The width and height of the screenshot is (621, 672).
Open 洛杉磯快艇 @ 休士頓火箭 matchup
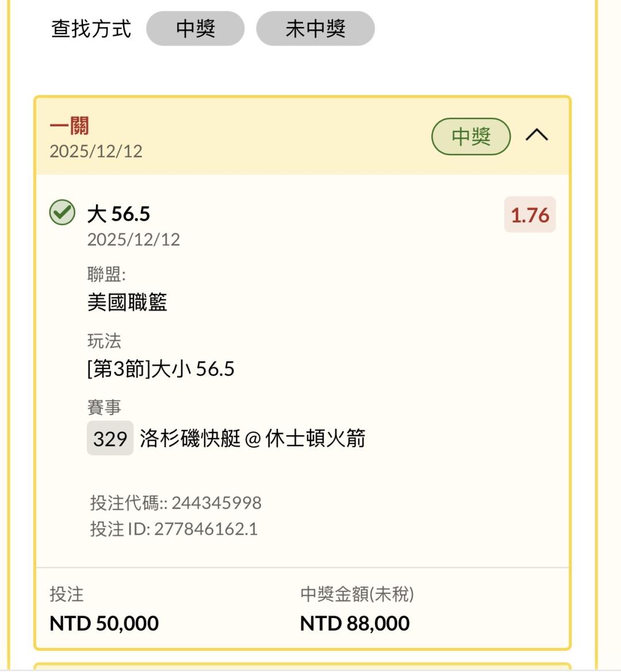(252, 439)
